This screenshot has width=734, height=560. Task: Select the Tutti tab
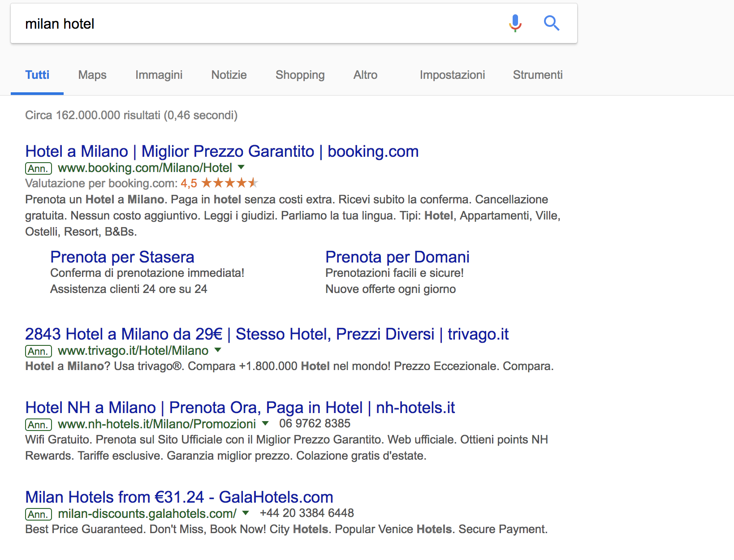tap(37, 75)
